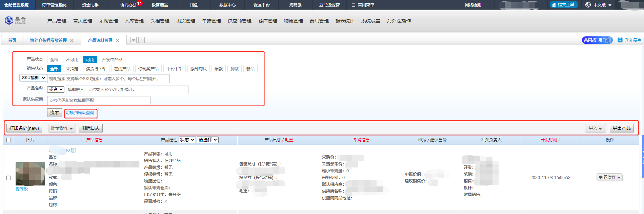Tick the select-all checkbox in table header
This screenshot has height=214, width=644.
click(9, 140)
